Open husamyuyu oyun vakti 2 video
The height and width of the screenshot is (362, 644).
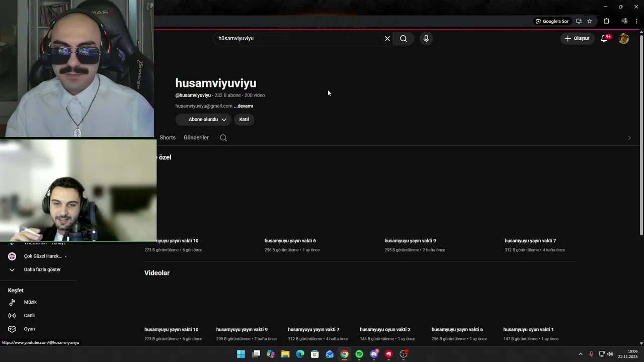pyautogui.click(x=385, y=330)
